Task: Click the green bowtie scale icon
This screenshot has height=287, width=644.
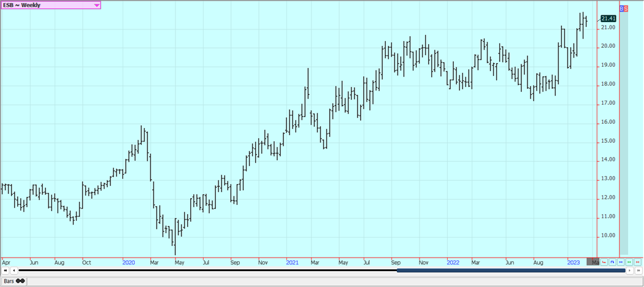Action: [x=630, y=262]
